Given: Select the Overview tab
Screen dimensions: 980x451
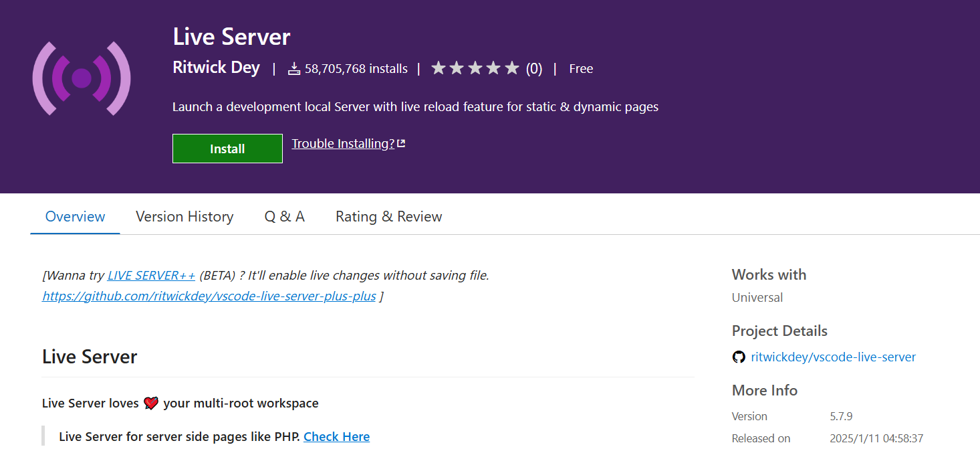Looking at the screenshot, I should click(75, 217).
